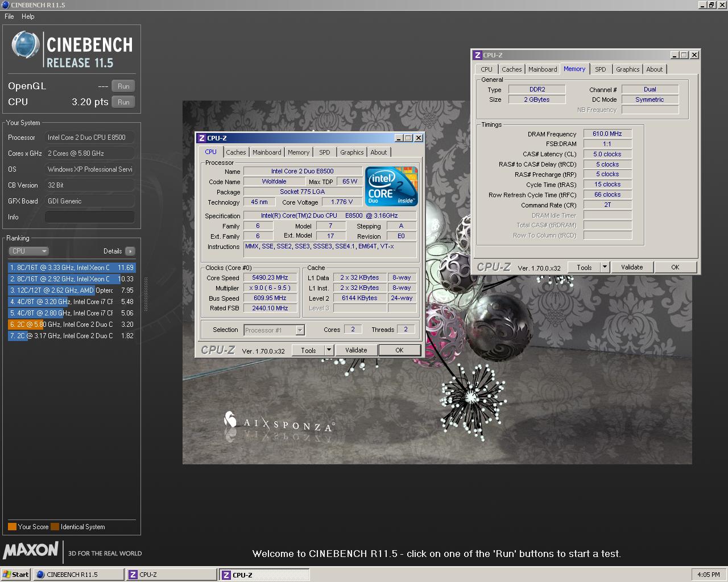The width and height of the screenshot is (728, 582).
Task: Run the OpenGL benchmark test
Action: [123, 86]
